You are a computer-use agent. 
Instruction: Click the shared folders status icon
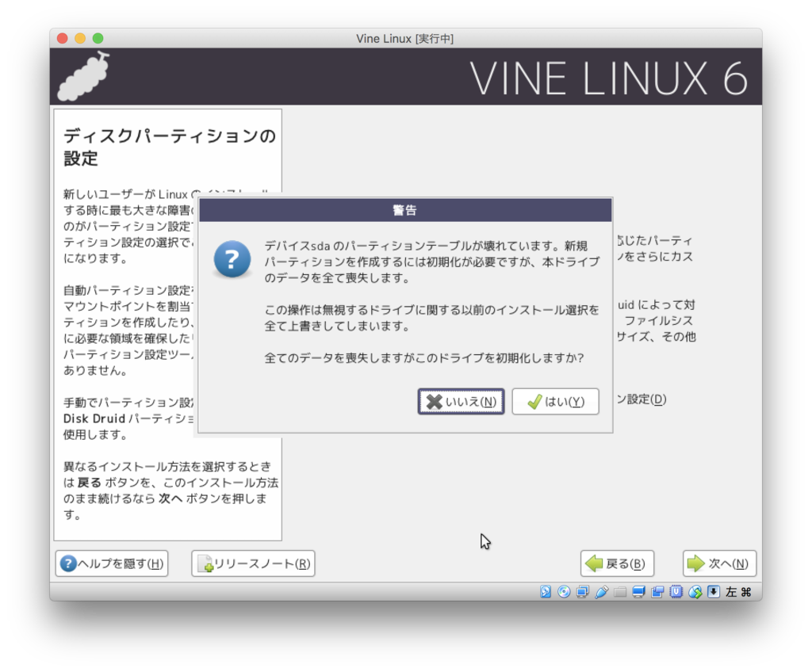tap(620, 592)
